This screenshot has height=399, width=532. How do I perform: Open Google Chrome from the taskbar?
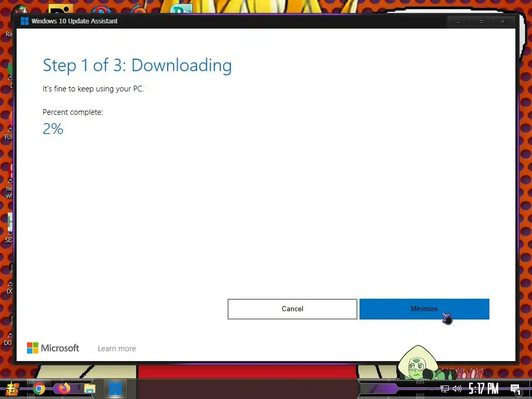(38, 389)
